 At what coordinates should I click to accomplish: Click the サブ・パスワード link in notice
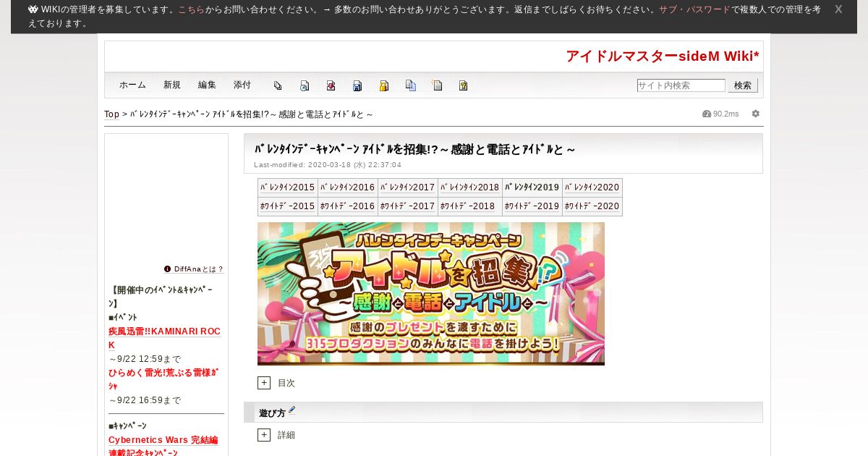[x=694, y=9]
